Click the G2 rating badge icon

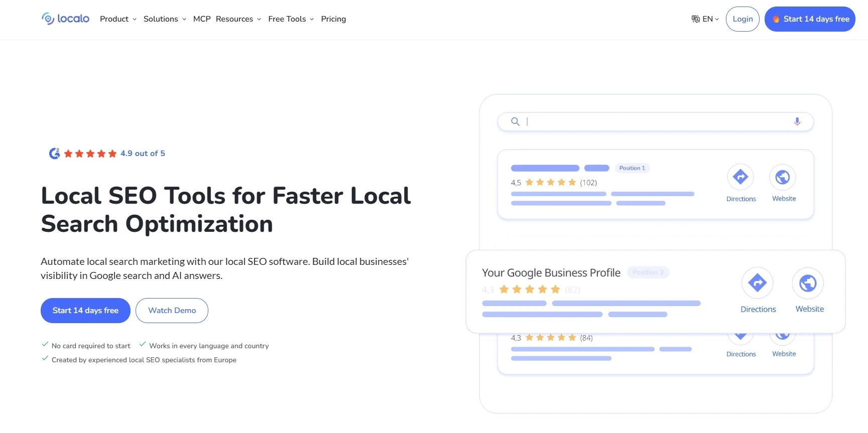tap(54, 154)
